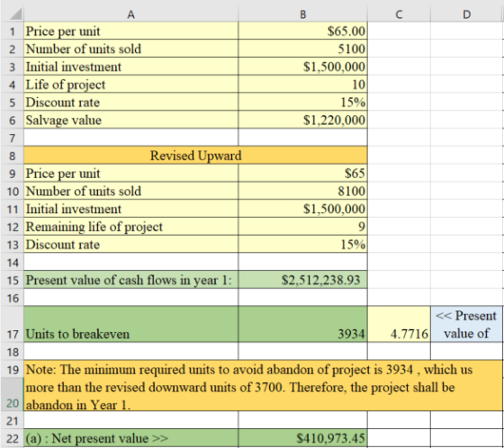Click the '<< Present value of' note cell
This screenshot has width=504, height=448.
[x=467, y=324]
